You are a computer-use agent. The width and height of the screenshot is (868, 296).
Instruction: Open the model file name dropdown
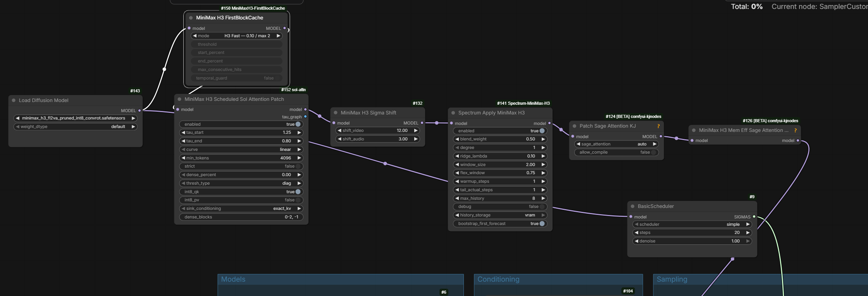click(x=76, y=118)
